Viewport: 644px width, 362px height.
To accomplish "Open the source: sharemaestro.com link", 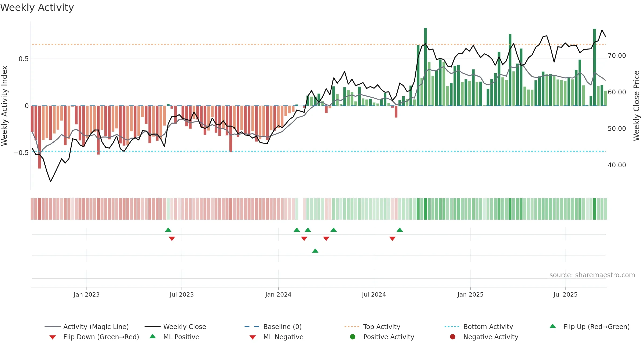I will pos(592,275).
